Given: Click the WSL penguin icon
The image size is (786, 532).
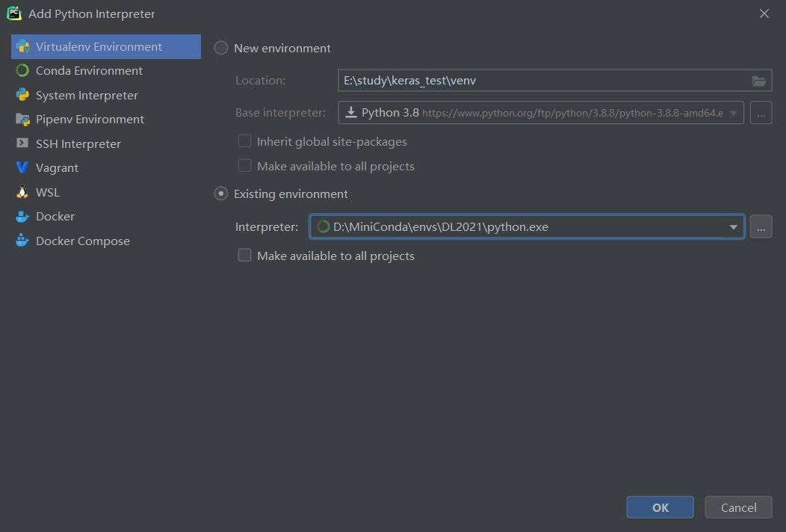Looking at the screenshot, I should pos(22,192).
